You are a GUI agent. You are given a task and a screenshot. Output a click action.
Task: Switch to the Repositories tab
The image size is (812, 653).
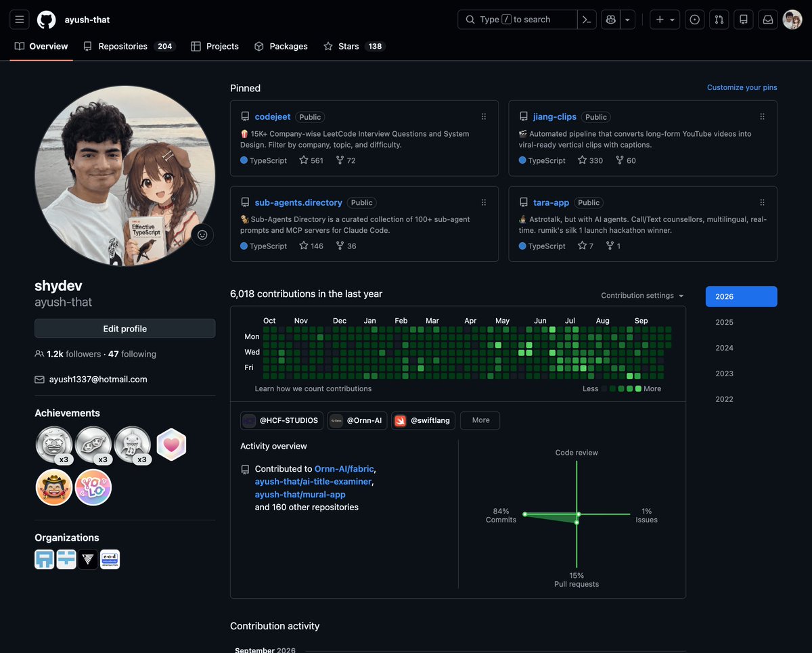(x=129, y=46)
